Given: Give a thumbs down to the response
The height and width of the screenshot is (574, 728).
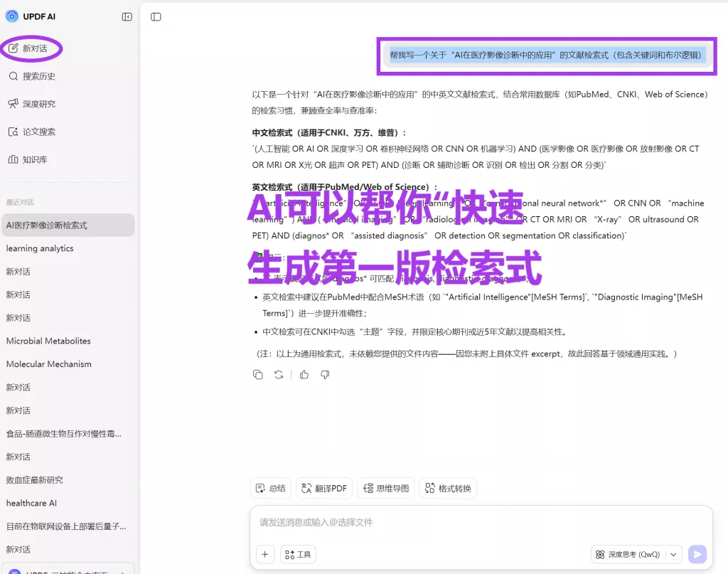Looking at the screenshot, I should (x=325, y=374).
